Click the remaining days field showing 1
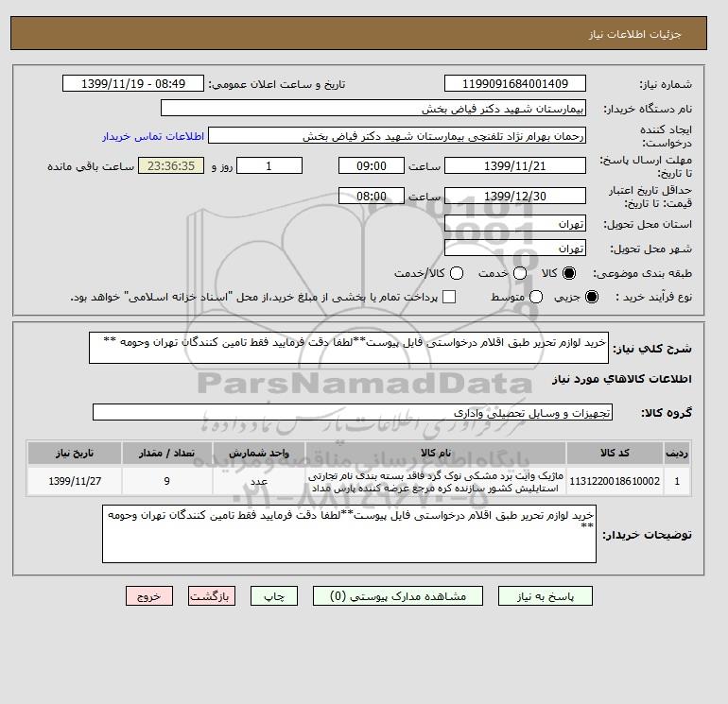The width and height of the screenshot is (728, 704). 269,165
